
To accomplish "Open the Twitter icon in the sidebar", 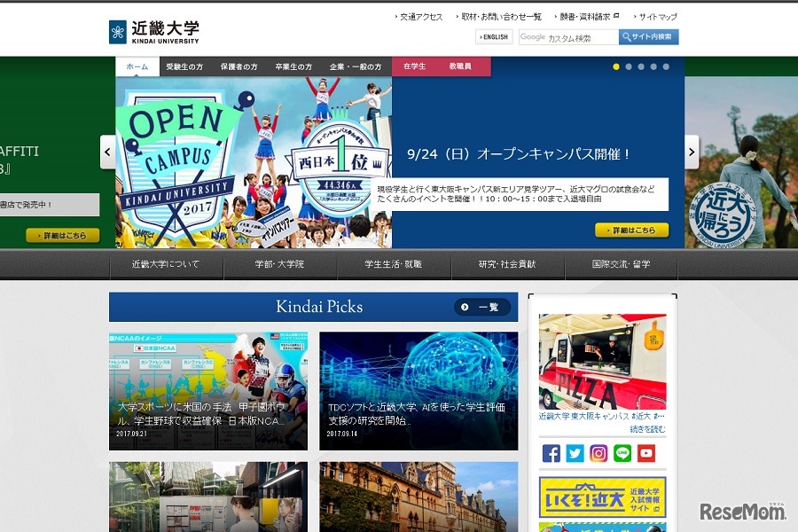I will click(576, 453).
